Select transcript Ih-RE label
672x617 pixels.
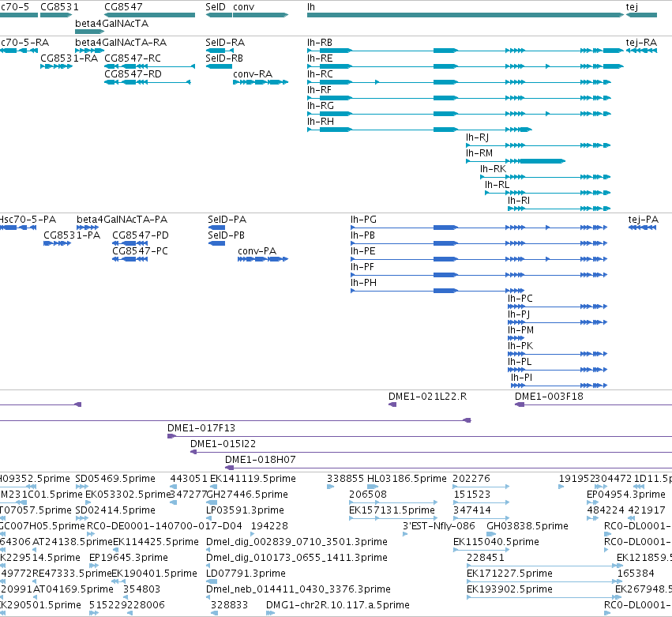coord(320,58)
